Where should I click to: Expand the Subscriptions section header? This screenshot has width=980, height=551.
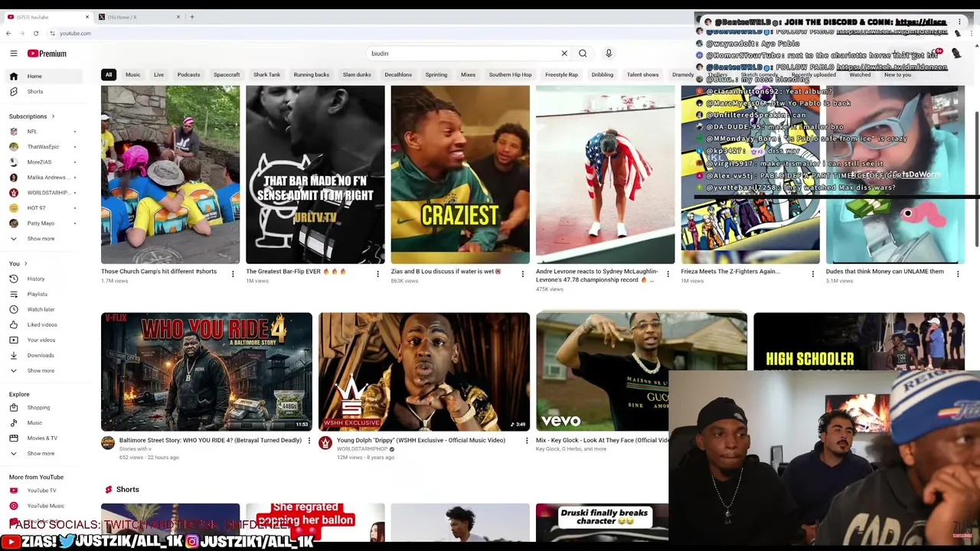pyautogui.click(x=32, y=116)
